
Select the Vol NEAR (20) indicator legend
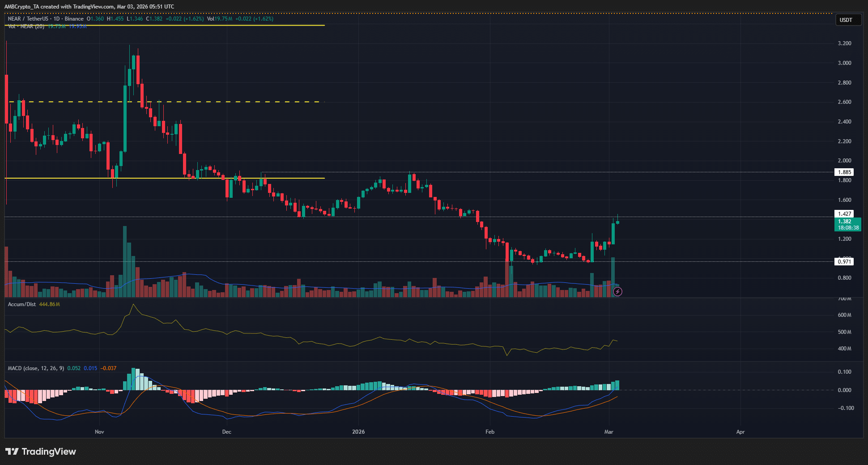pos(27,26)
